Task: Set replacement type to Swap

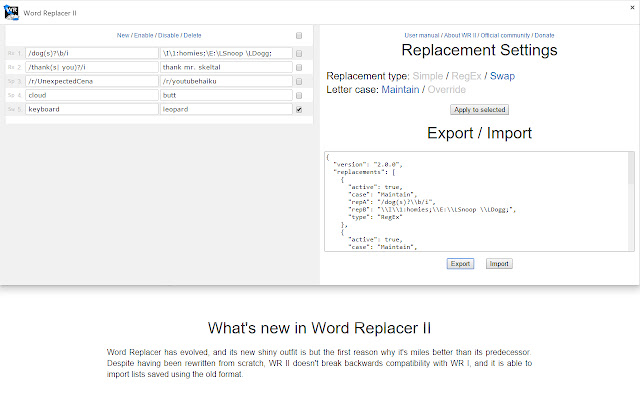Action: click(502, 76)
